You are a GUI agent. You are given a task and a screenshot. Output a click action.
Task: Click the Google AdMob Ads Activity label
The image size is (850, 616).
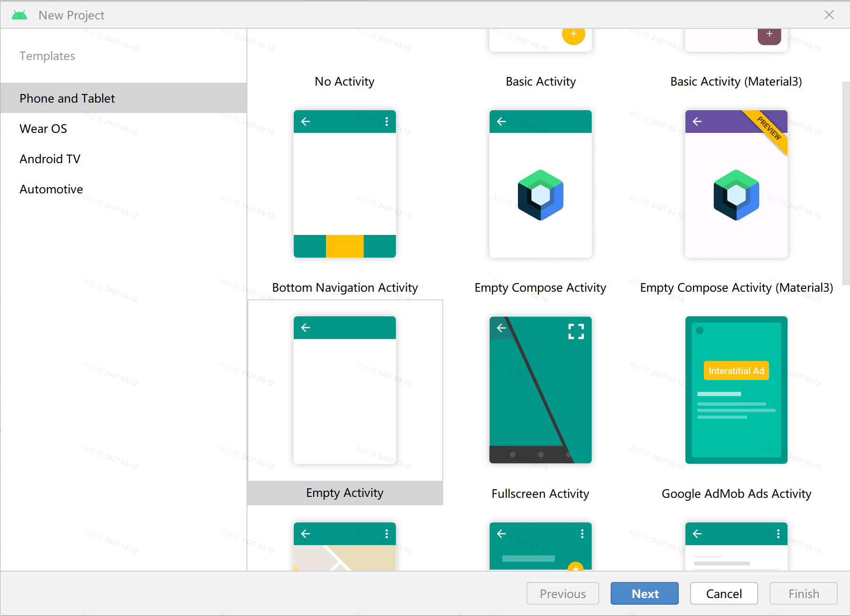736,494
